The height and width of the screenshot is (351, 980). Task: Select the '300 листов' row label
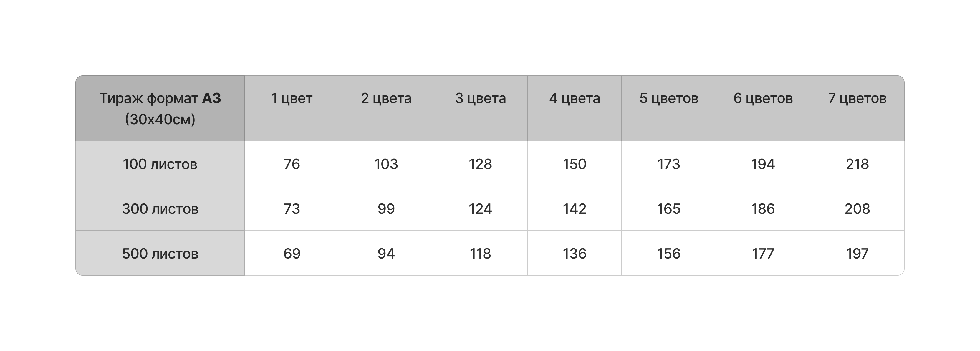(x=160, y=209)
